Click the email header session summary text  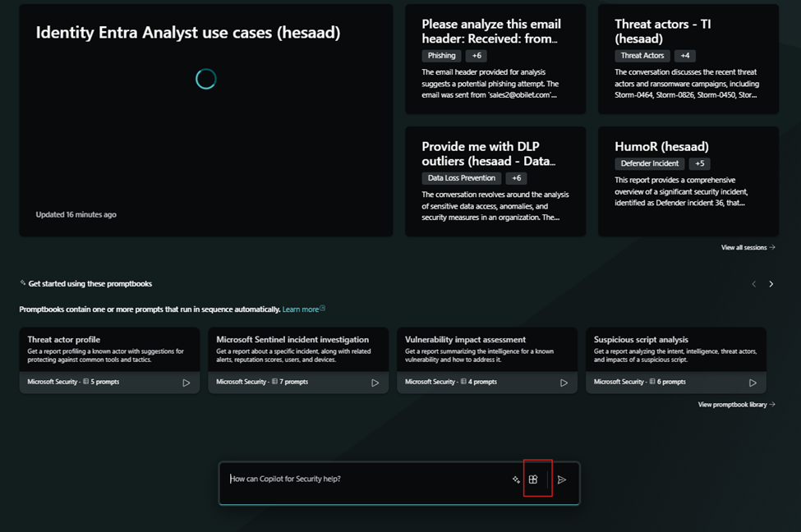[490, 84]
